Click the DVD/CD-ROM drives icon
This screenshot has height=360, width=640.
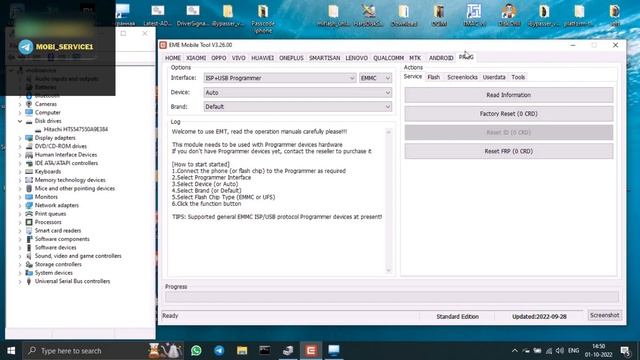coord(29,146)
